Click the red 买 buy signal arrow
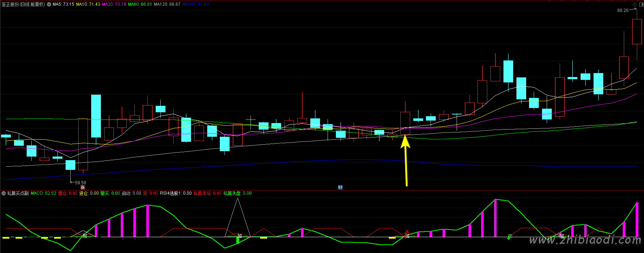The image size is (644, 253). pos(407,233)
